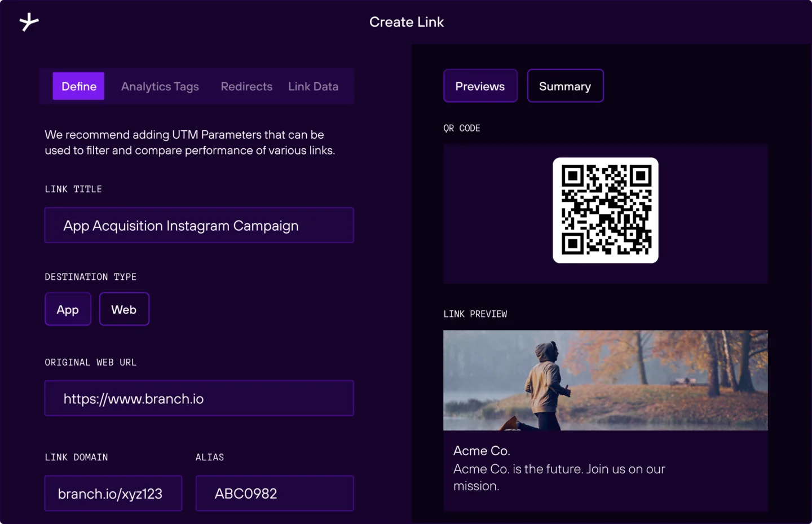812x524 pixels.
Task: Choose App as destination type
Action: [x=68, y=309]
